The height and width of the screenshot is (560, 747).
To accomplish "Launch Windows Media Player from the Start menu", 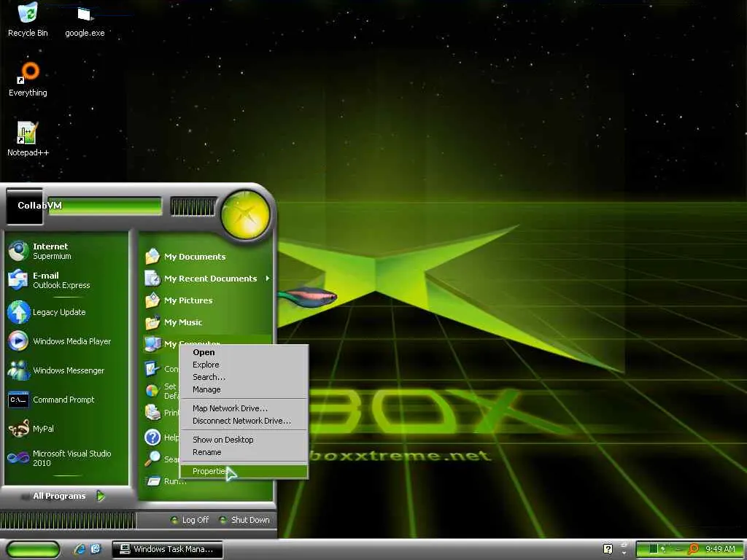I will [x=66, y=341].
